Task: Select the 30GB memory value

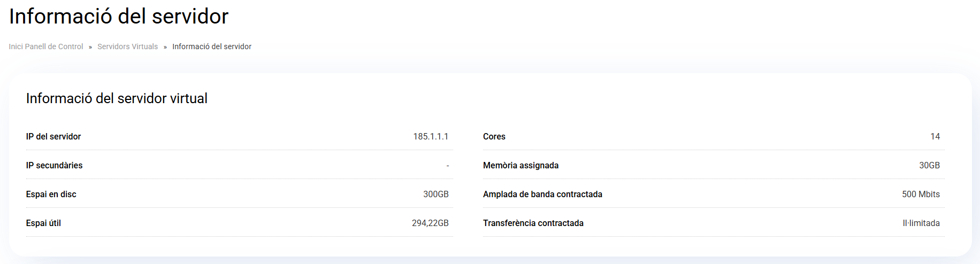Action: [929, 165]
